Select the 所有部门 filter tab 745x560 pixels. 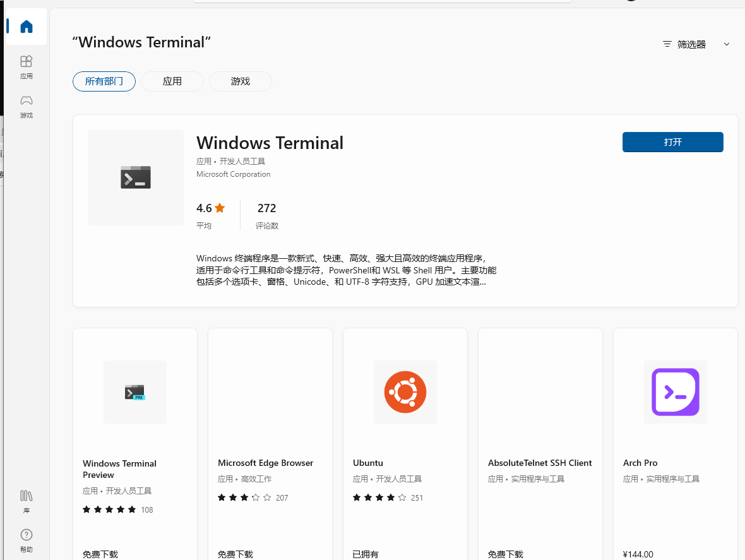tap(104, 81)
